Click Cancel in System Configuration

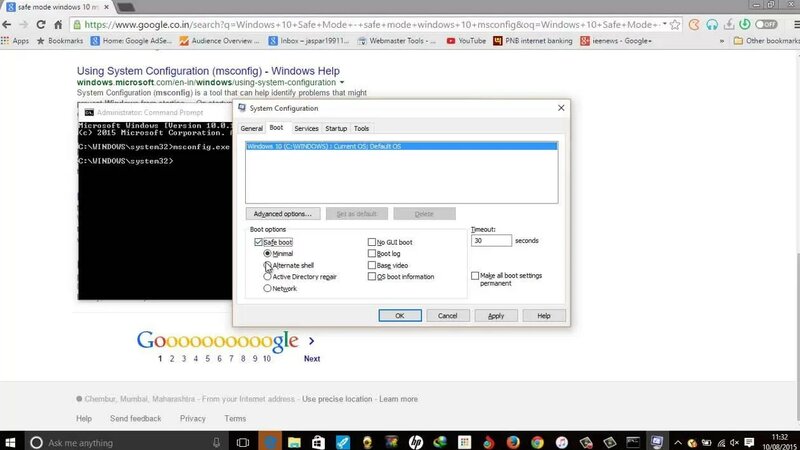tap(447, 316)
